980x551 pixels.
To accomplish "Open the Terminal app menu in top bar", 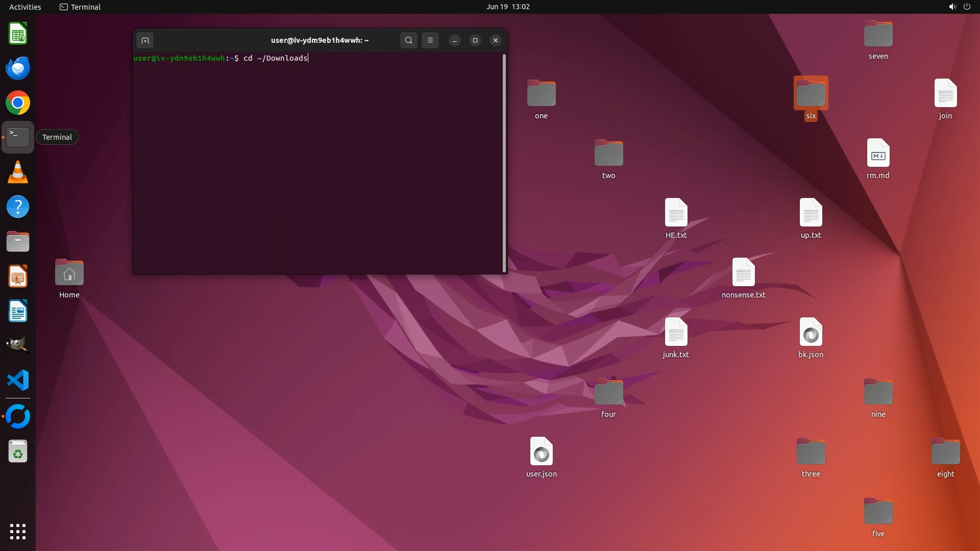I will coord(80,7).
